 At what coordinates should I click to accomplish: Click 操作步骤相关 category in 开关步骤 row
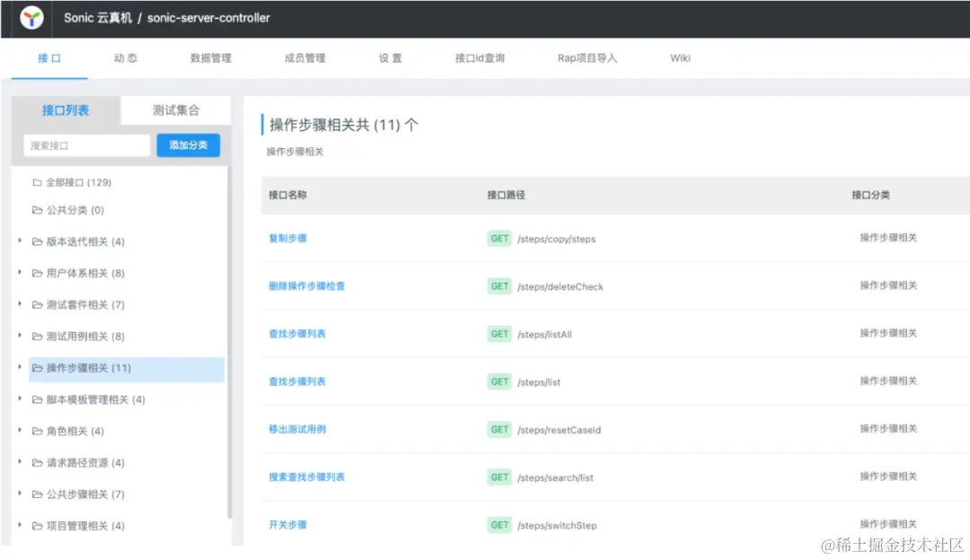point(888,524)
